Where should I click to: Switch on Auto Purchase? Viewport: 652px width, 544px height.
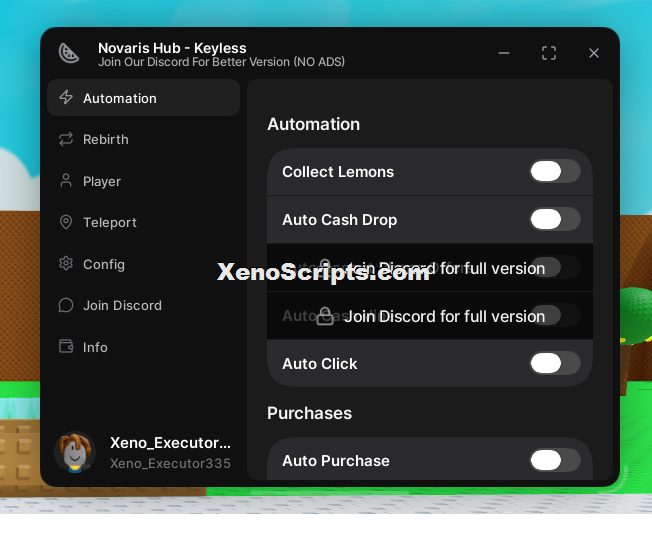pyautogui.click(x=555, y=460)
